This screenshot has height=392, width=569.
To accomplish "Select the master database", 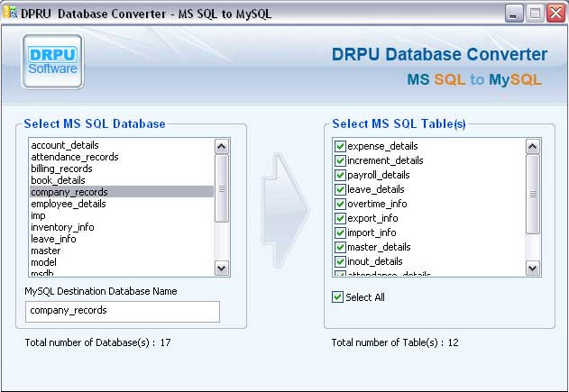I will (x=122, y=251).
